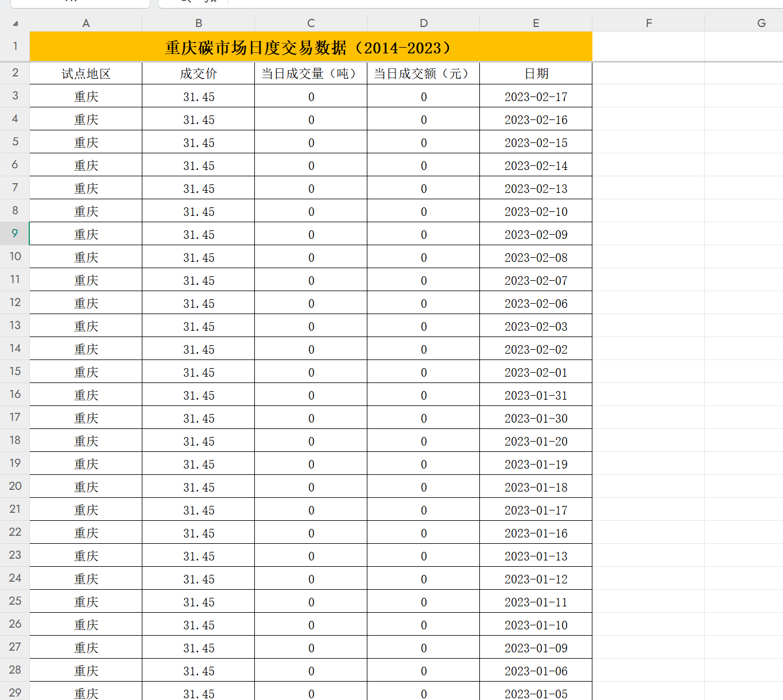
Task: Select the date cell 2023-01-17
Action: [x=536, y=510]
